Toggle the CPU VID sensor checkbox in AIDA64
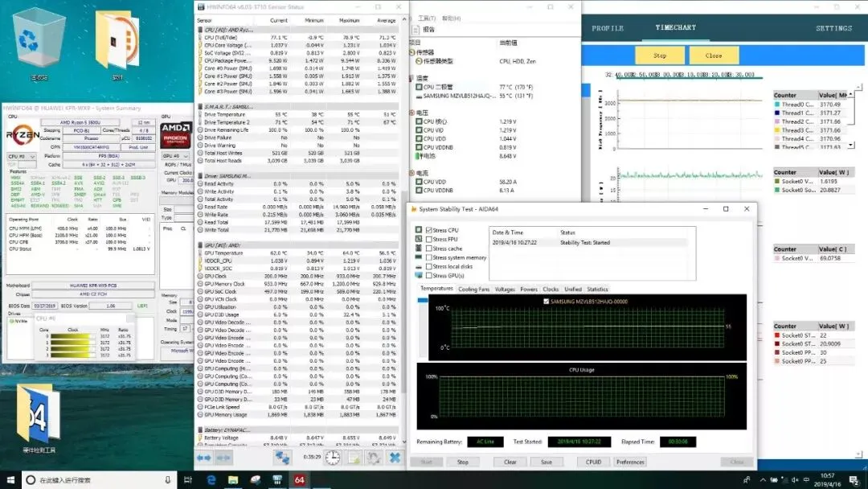 click(419, 130)
